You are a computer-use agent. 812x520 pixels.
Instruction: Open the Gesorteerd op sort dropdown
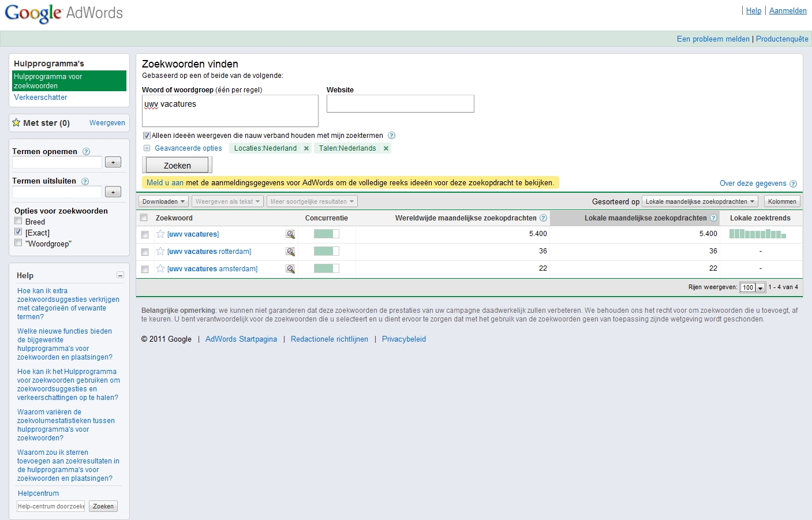coord(699,201)
